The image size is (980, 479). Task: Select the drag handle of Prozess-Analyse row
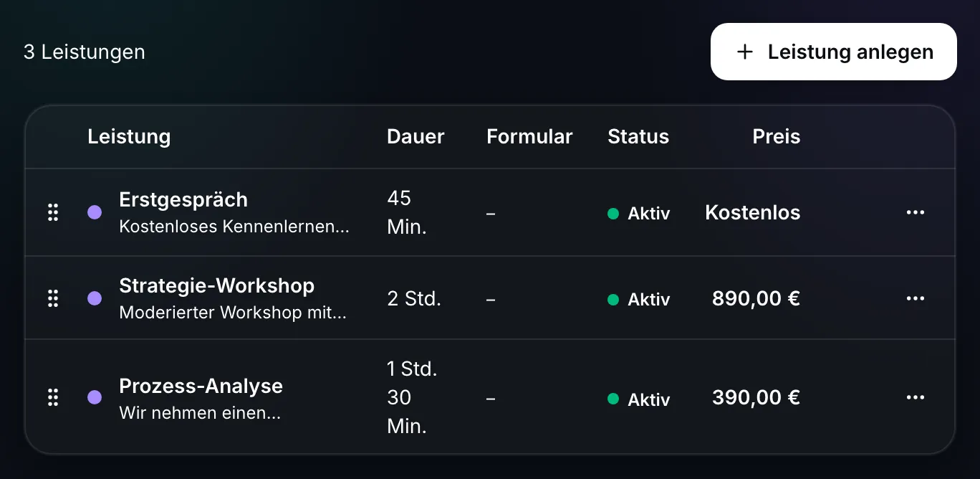click(52, 397)
